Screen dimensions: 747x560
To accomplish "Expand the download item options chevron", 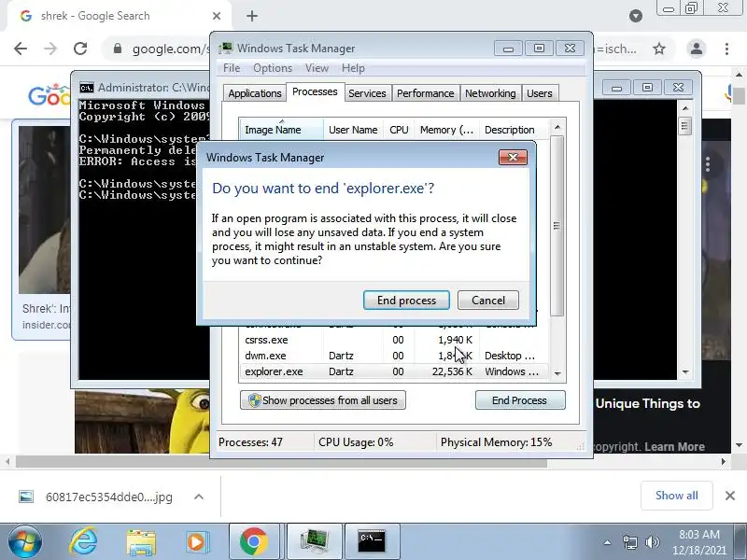I will (199, 497).
